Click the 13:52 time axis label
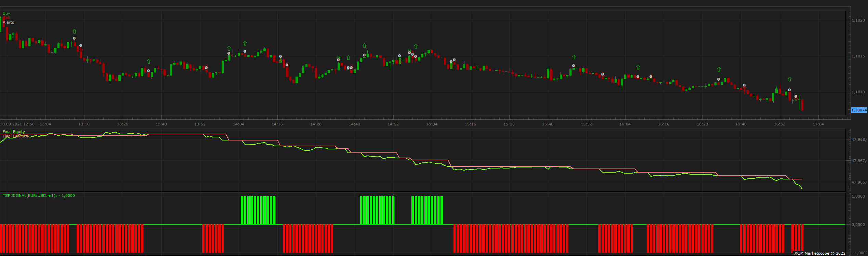The image size is (868, 256). click(200, 124)
